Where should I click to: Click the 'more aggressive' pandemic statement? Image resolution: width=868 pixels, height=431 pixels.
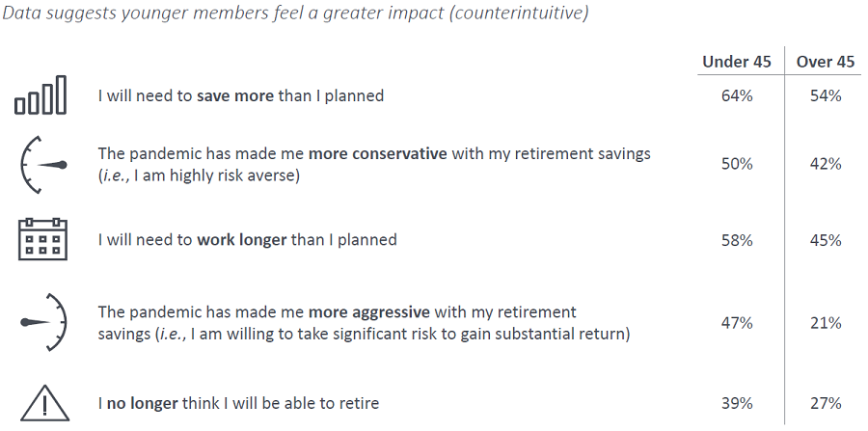pos(365,323)
